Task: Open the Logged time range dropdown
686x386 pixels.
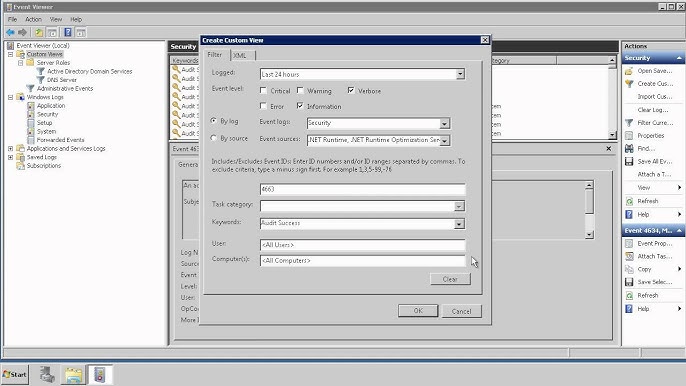Action: (460, 74)
